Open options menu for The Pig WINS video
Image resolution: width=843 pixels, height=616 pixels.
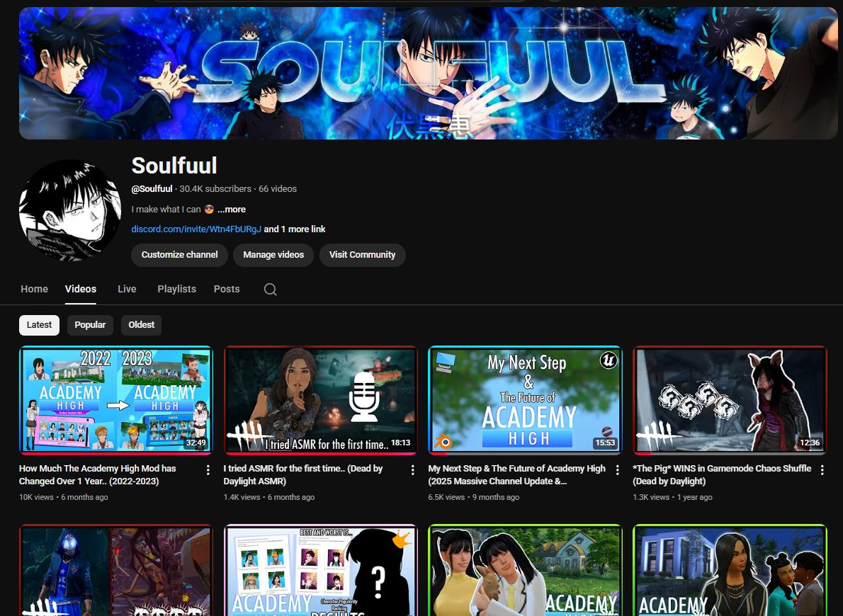click(822, 470)
